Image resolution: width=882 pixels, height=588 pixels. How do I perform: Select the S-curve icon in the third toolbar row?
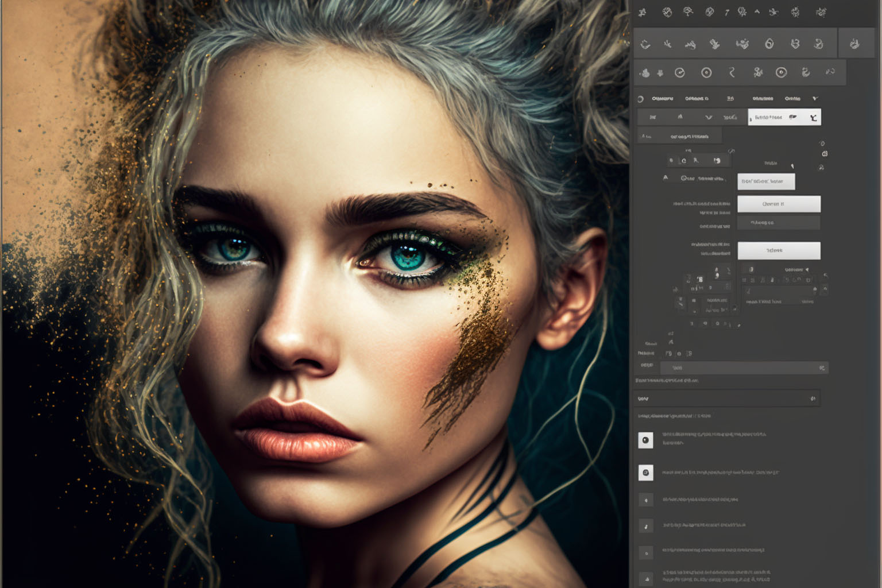coord(732,72)
